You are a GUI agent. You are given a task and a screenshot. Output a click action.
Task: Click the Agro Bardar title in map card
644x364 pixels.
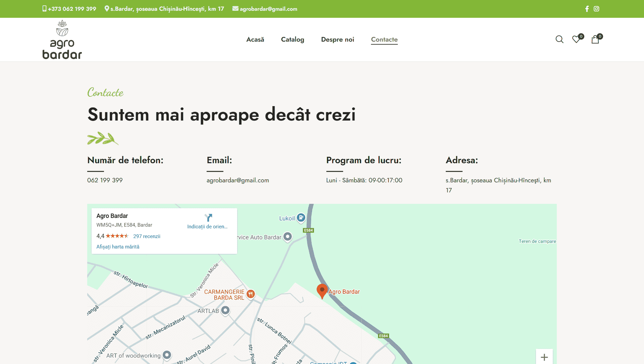(112, 216)
